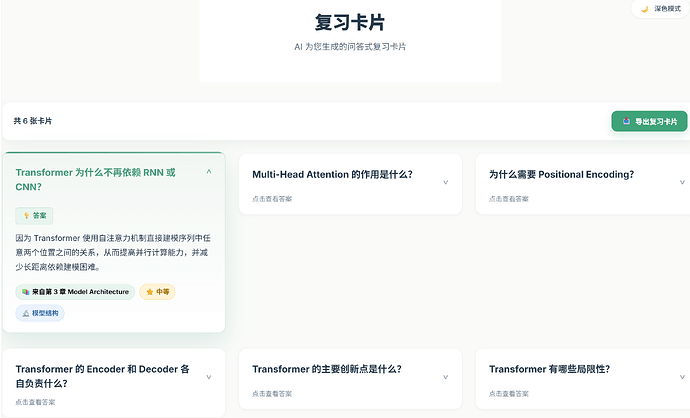
Task: Expand the Positional Encoding card chevron
Action: pyautogui.click(x=682, y=182)
